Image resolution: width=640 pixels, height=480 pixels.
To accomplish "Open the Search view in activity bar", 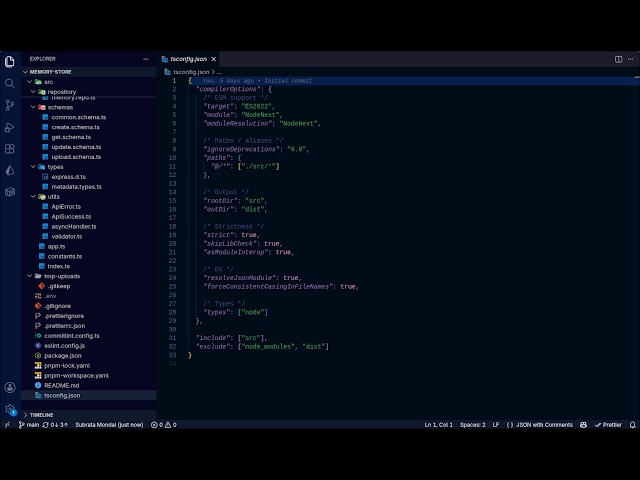I will (10, 84).
